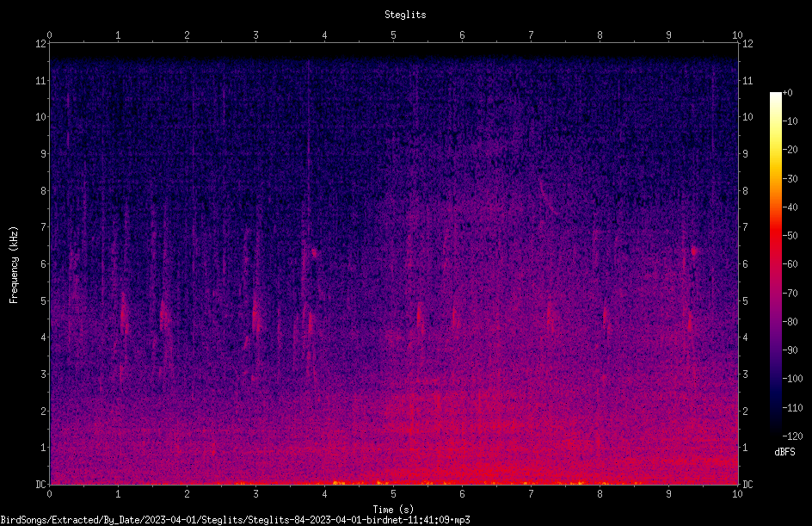This screenshot has width=812, height=526.
Task: Click the bright spot near 3.8 seconds at 6 kHz
Action: pos(314,253)
